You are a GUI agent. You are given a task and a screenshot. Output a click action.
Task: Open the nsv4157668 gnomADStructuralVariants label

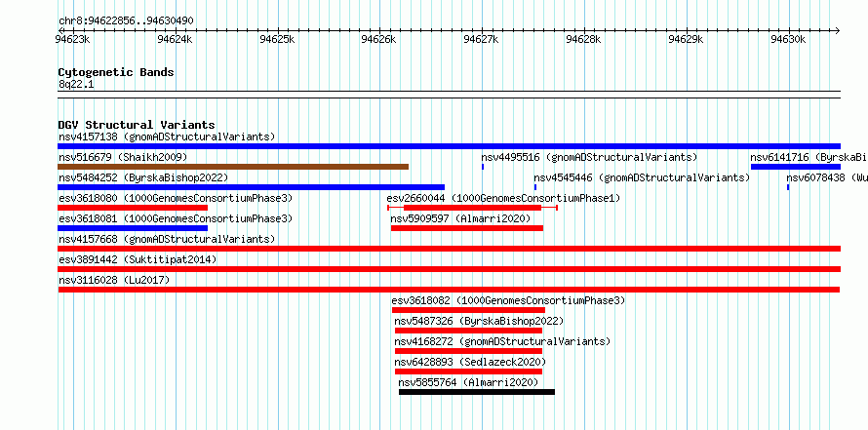tap(167, 239)
